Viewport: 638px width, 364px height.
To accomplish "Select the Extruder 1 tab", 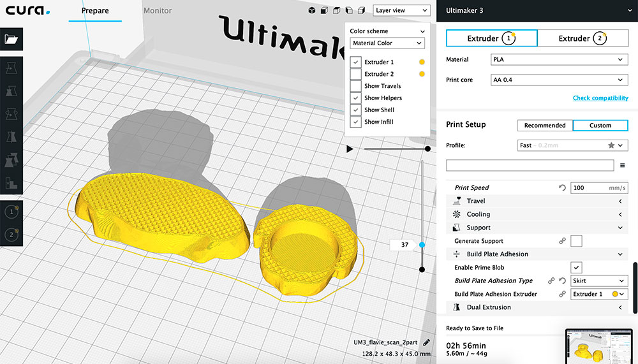I will coord(491,38).
